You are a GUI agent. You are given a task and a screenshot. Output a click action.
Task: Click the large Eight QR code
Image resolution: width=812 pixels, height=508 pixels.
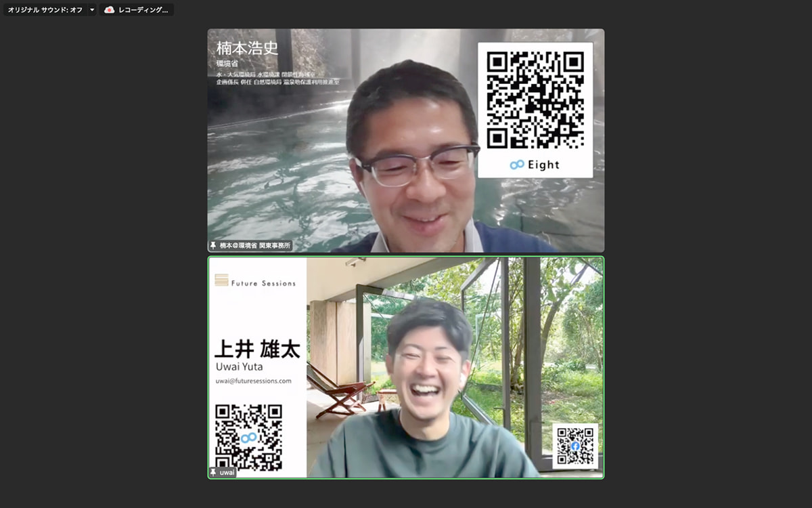(x=535, y=100)
